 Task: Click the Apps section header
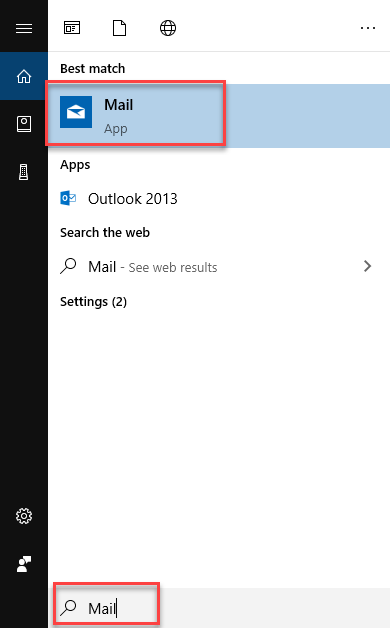[x=75, y=165]
